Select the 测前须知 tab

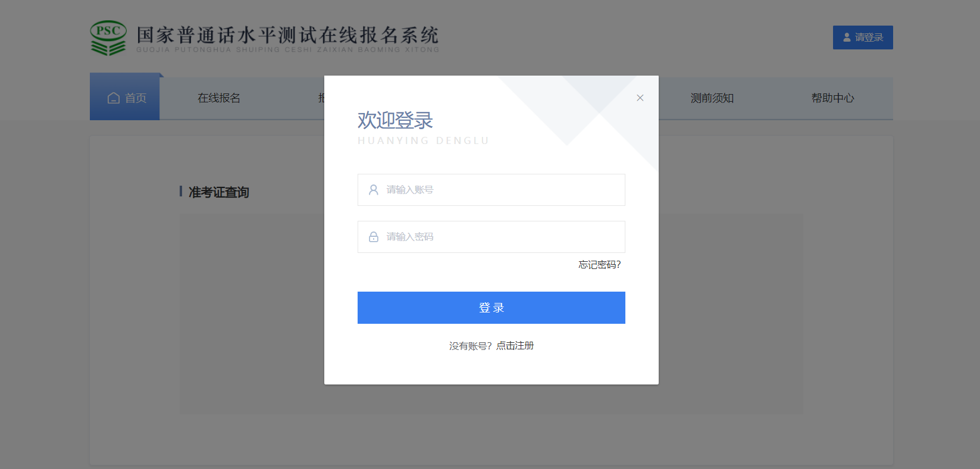pos(712,98)
